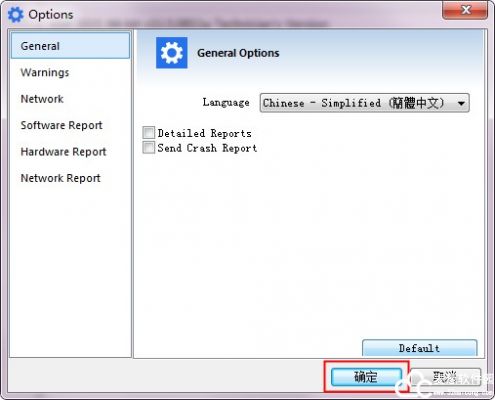Viewport: 495px width, 400px height.
Task: Close the Options dialog window
Action: (465, 10)
